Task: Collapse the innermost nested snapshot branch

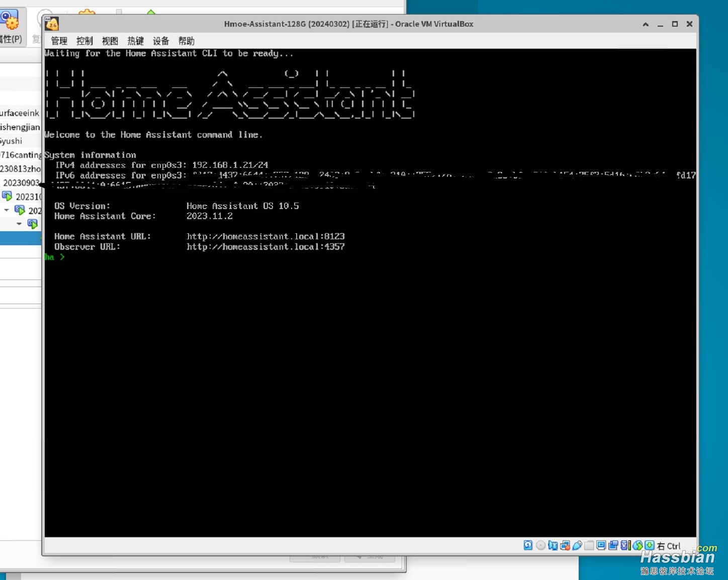Action: coord(19,224)
